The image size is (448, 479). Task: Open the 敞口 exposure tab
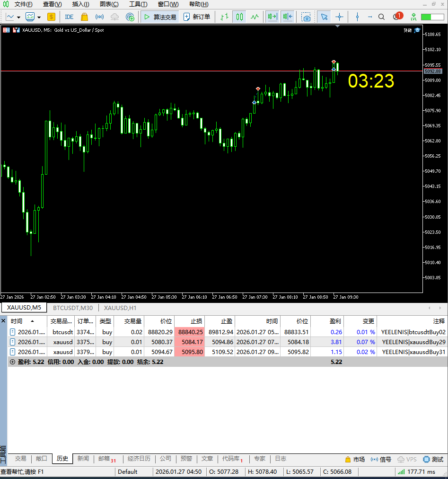click(x=42, y=459)
